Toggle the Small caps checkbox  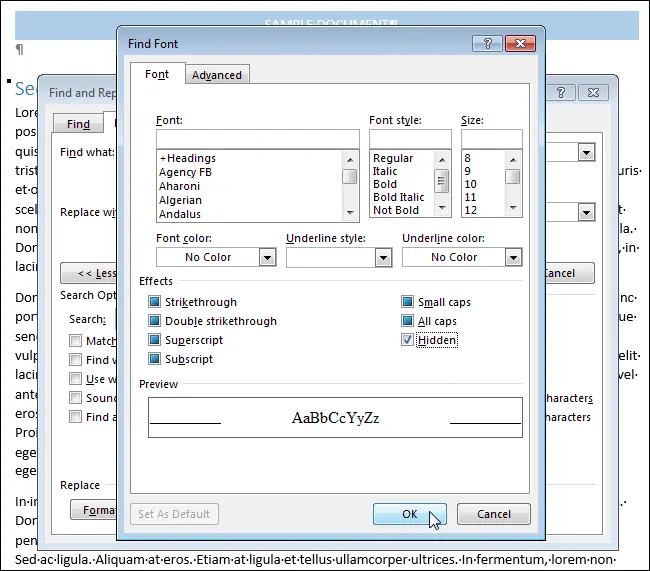point(407,301)
